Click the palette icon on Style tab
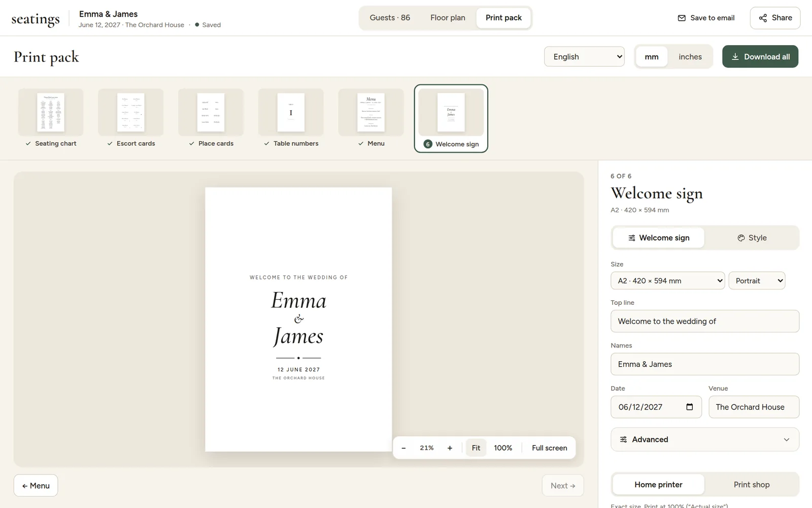The height and width of the screenshot is (508, 812). tap(741, 238)
